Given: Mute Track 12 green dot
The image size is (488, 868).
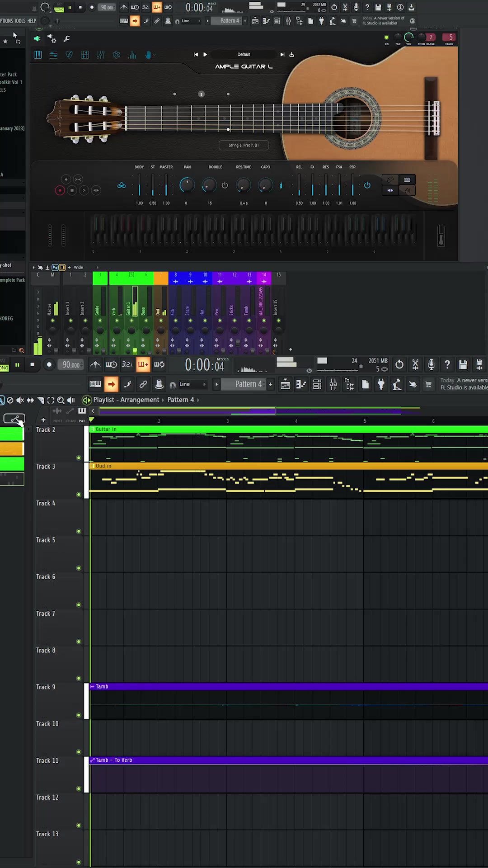Looking at the screenshot, I should (x=79, y=826).
